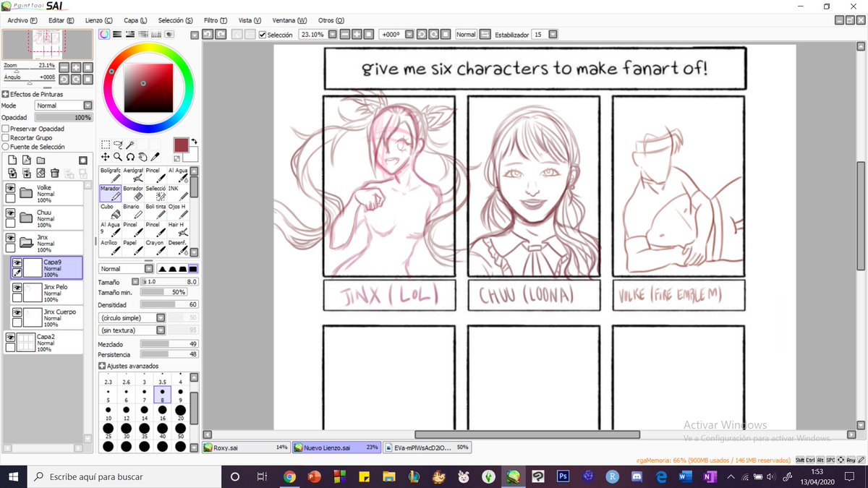The image size is (868, 488).
Task: Select the Binario pen tool
Action: tap(132, 211)
